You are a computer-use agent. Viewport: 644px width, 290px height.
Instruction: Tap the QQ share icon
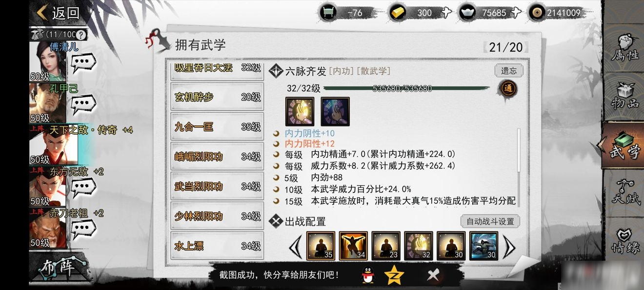click(367, 276)
